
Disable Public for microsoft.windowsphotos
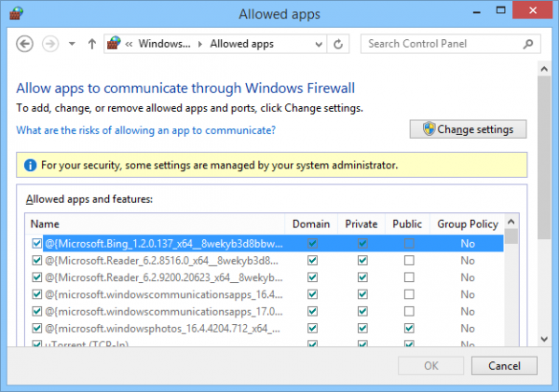pos(409,328)
